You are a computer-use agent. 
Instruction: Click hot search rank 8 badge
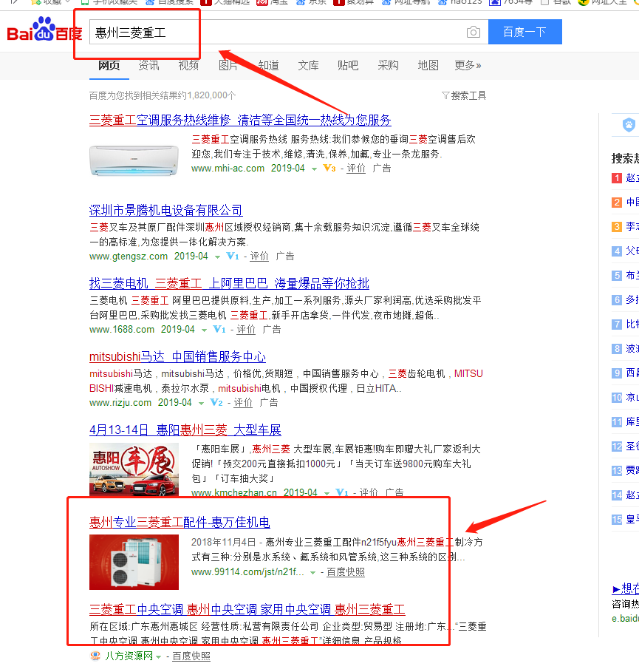pos(617,349)
